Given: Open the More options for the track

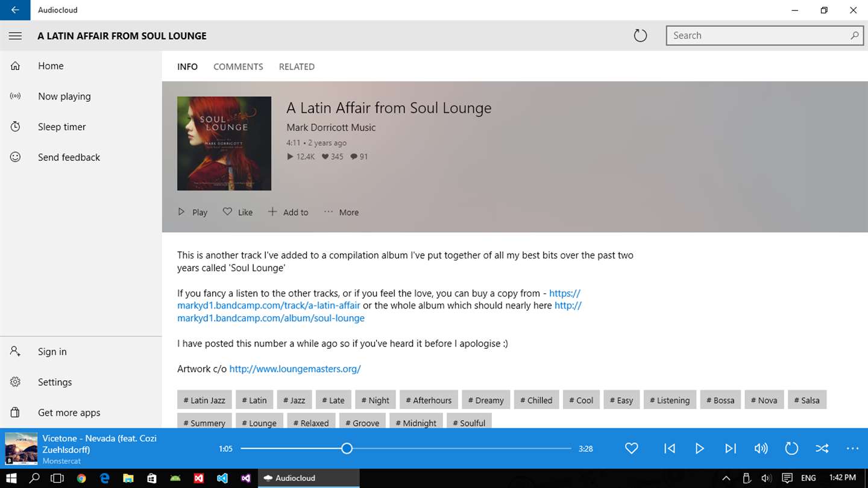Looking at the screenshot, I should pyautogui.click(x=341, y=212).
